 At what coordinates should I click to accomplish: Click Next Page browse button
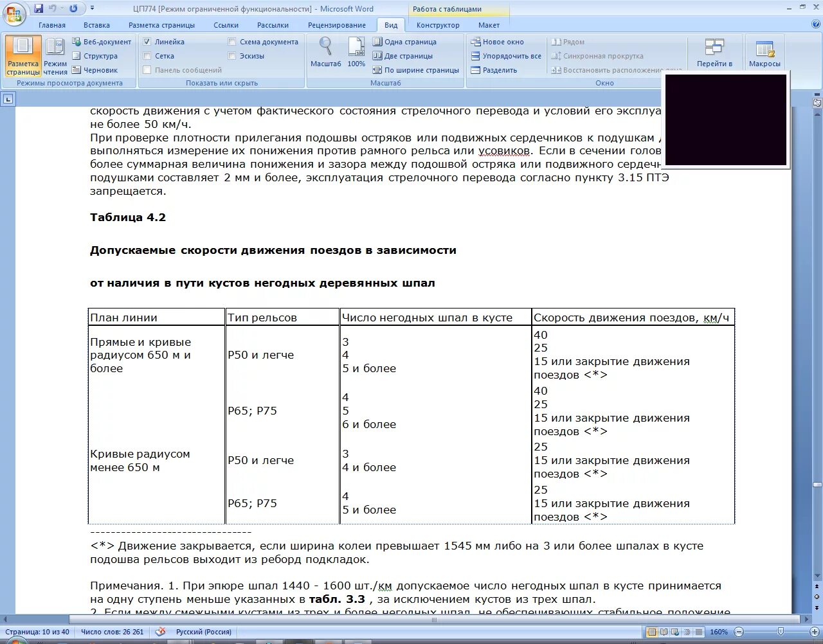(x=817, y=607)
